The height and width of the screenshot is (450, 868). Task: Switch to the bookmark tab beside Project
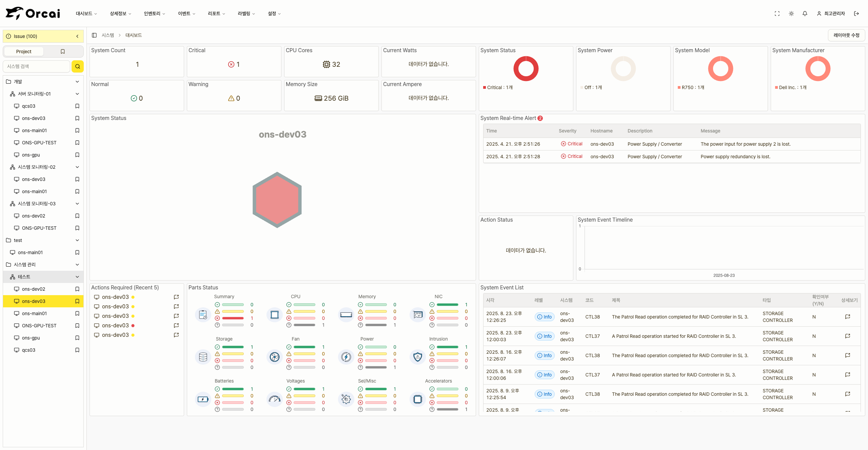coord(63,52)
